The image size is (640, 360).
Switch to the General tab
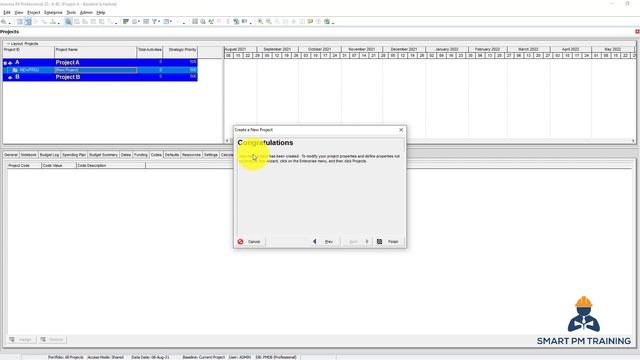coord(11,155)
